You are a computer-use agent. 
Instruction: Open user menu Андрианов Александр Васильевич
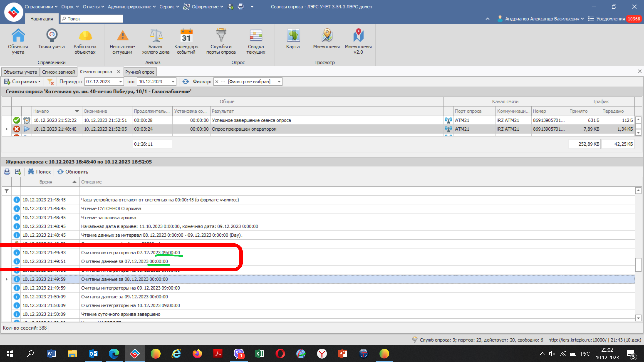[540, 19]
